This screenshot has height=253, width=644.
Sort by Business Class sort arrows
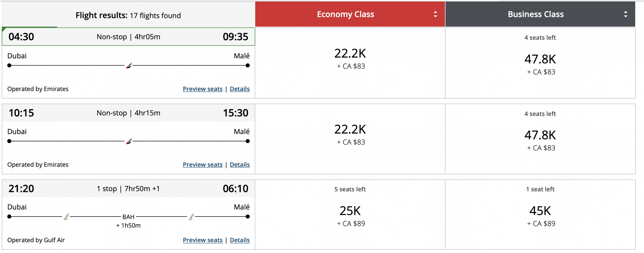coord(626,14)
